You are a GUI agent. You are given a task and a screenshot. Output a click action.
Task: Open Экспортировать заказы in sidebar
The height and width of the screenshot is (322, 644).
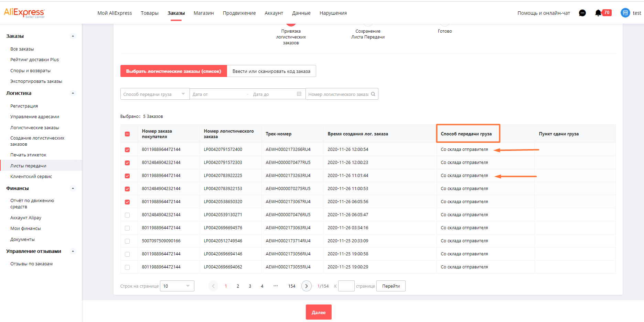36,81
